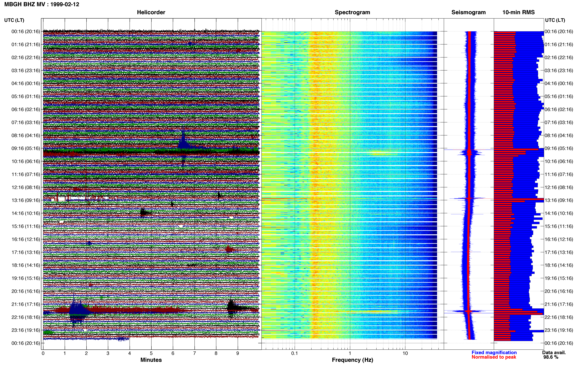Image resolution: width=588 pixels, height=368 pixels.
Task: Click left time label '04:16 (00:16)'
Action: 26,83
